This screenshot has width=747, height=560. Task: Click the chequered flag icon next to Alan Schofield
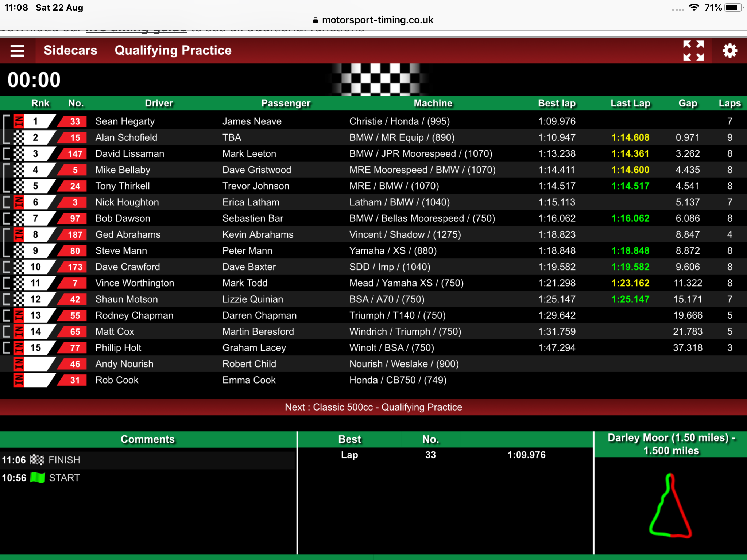[19, 137]
